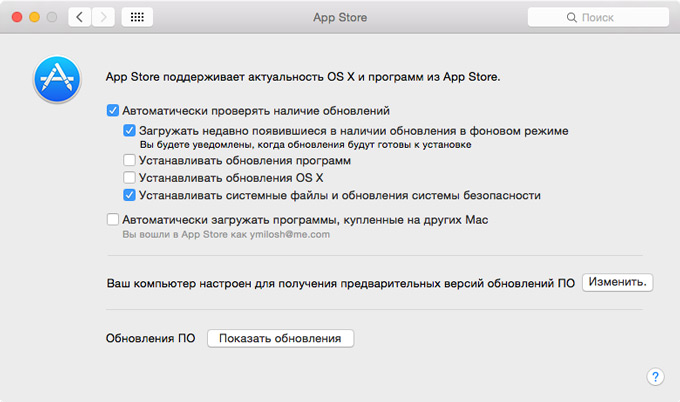Click the Изменить button
680x402 pixels.
tap(618, 283)
